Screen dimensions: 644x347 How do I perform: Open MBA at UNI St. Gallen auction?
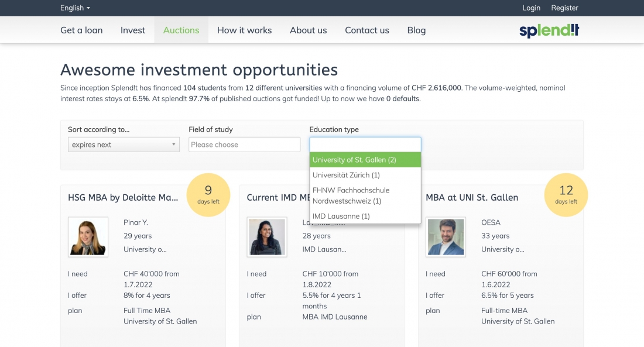point(472,198)
